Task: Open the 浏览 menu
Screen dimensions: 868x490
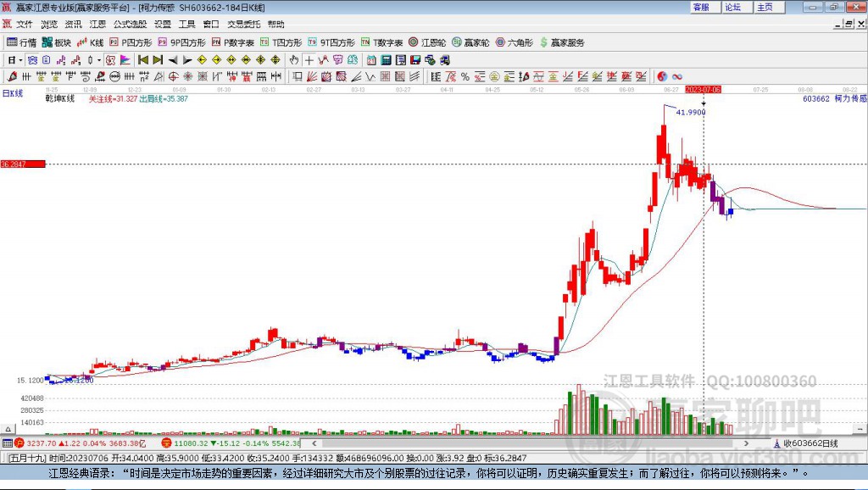Action: [48, 24]
